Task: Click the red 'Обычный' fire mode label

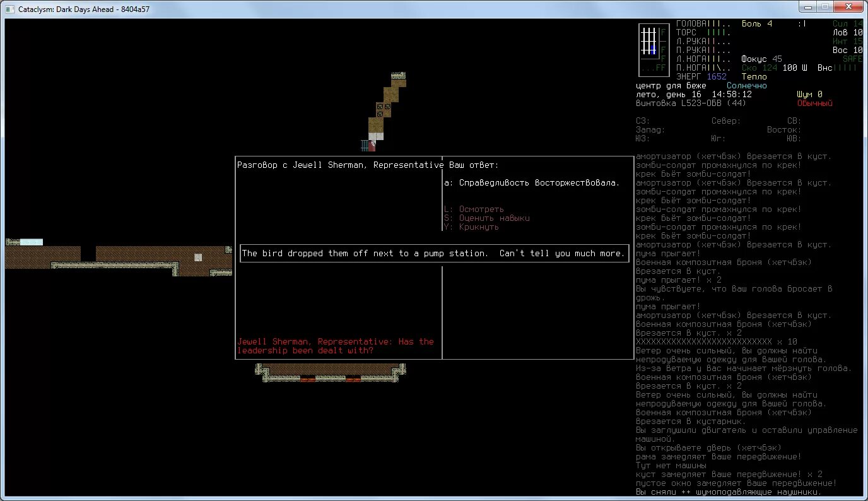Action: pos(815,103)
